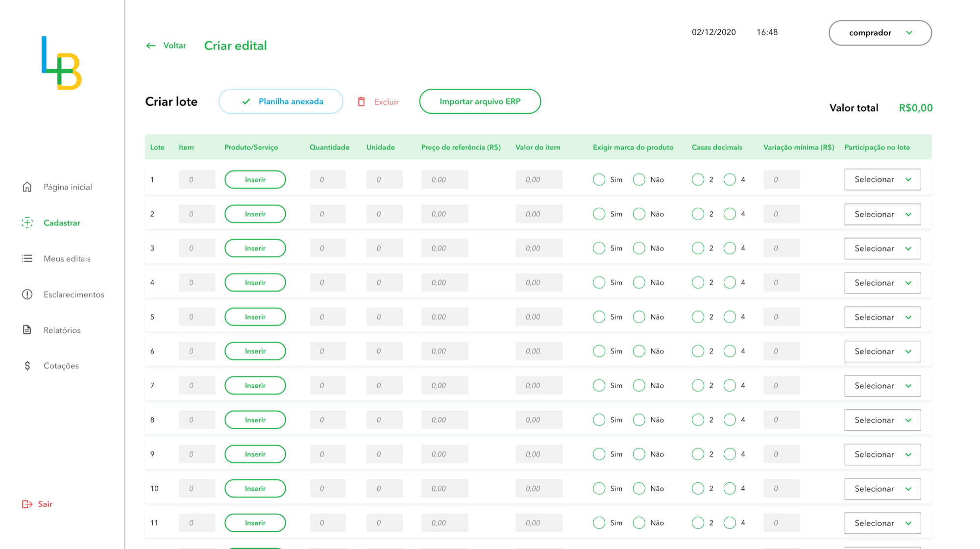
Task: Click the Voltar link
Action: pos(174,46)
